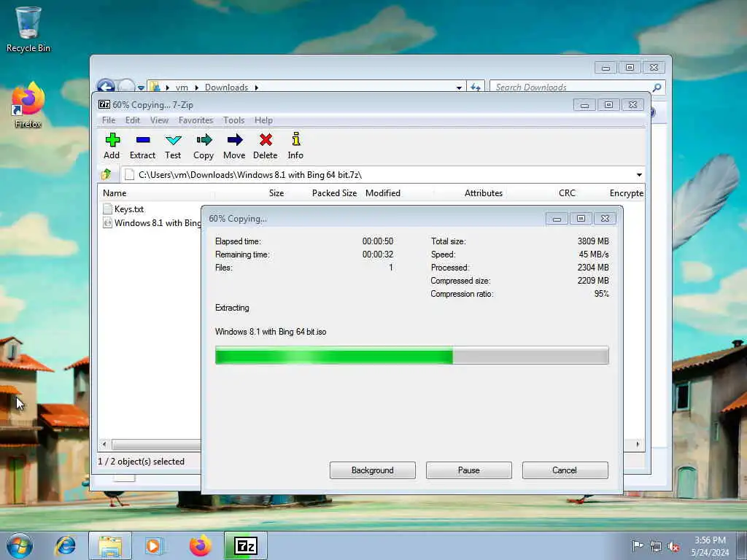Sort by the Attributes column header
This screenshot has height=560, width=747.
484,193
